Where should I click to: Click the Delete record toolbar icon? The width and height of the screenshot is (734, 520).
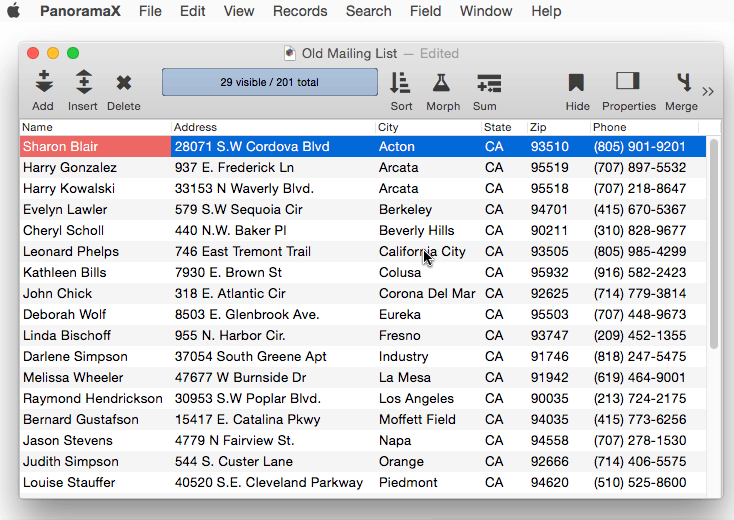[x=124, y=83]
